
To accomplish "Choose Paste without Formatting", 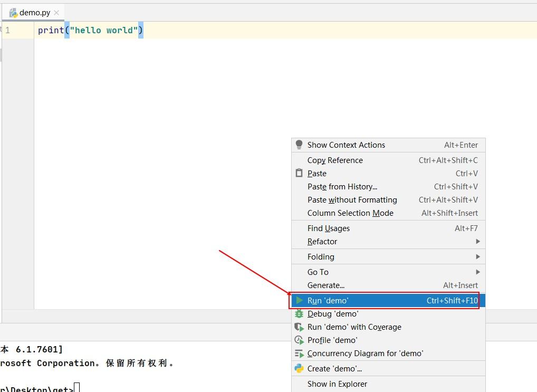I will [388, 200].
